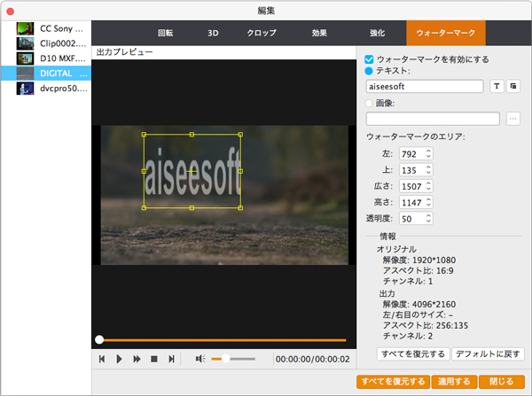Click the video progress slider knob

click(x=99, y=339)
